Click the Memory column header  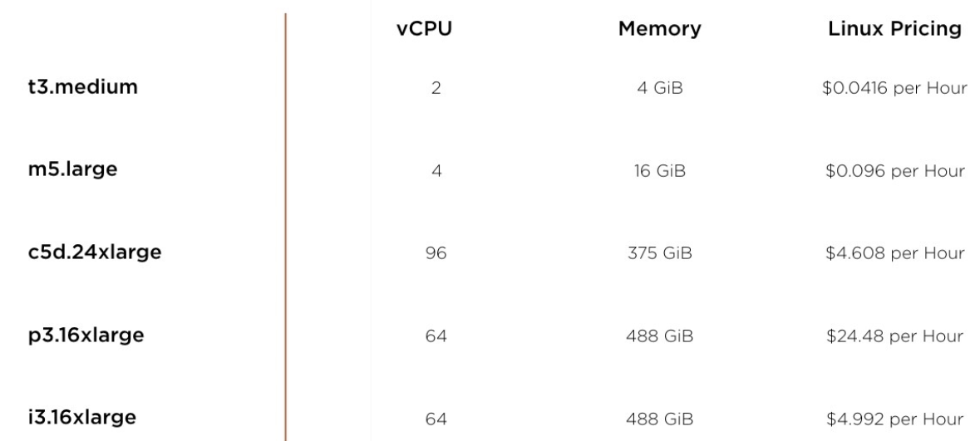659,29
